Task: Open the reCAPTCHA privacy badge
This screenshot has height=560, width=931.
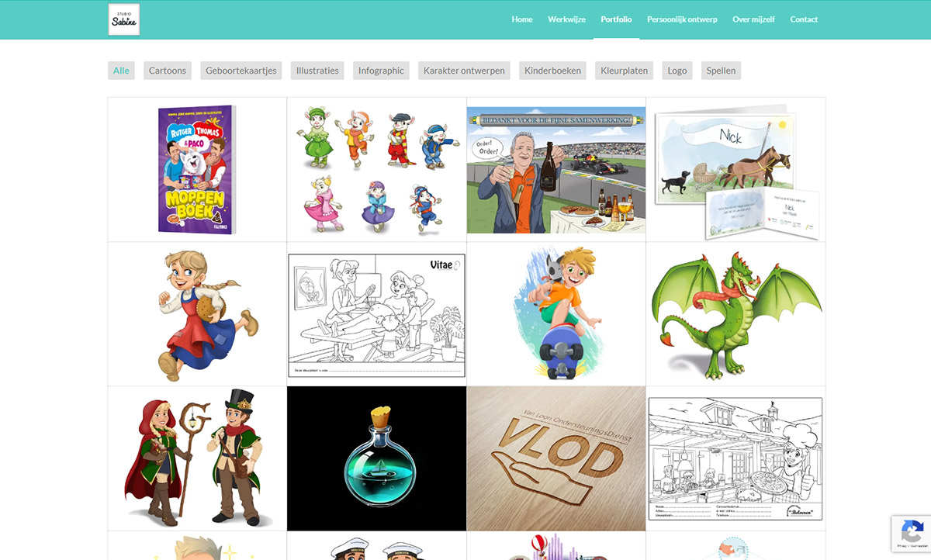Action: click(x=911, y=534)
